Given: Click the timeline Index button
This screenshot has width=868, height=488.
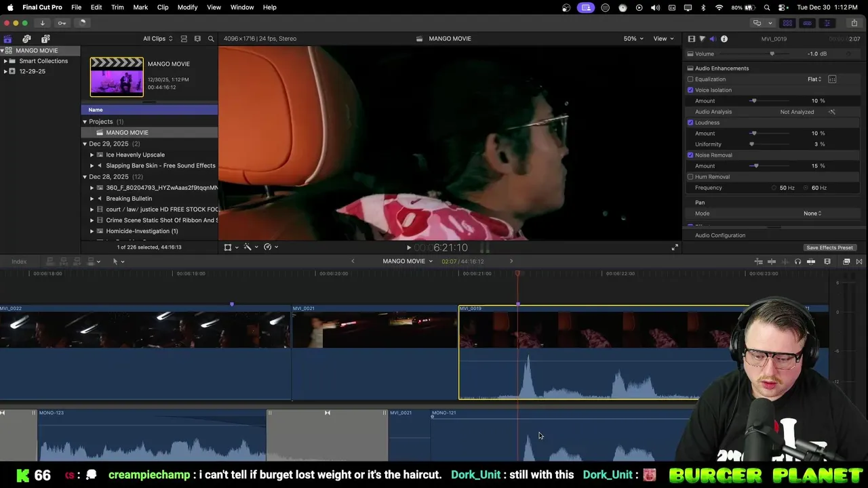Looking at the screenshot, I should (x=19, y=262).
